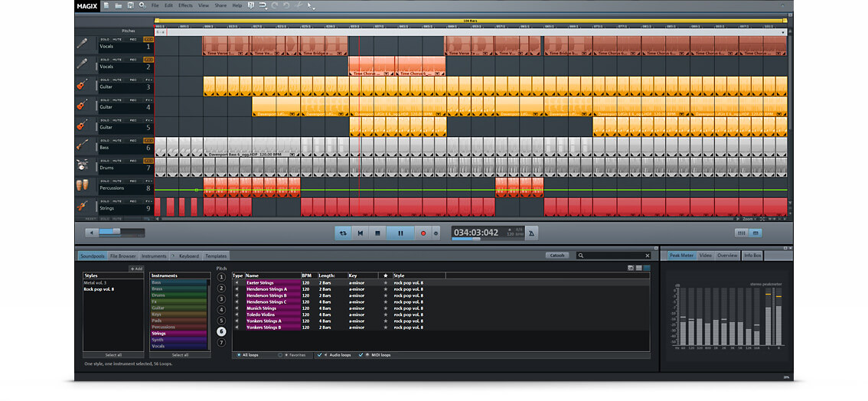Click the Open project folder icon
The width and height of the screenshot is (868, 401).
click(x=119, y=5)
